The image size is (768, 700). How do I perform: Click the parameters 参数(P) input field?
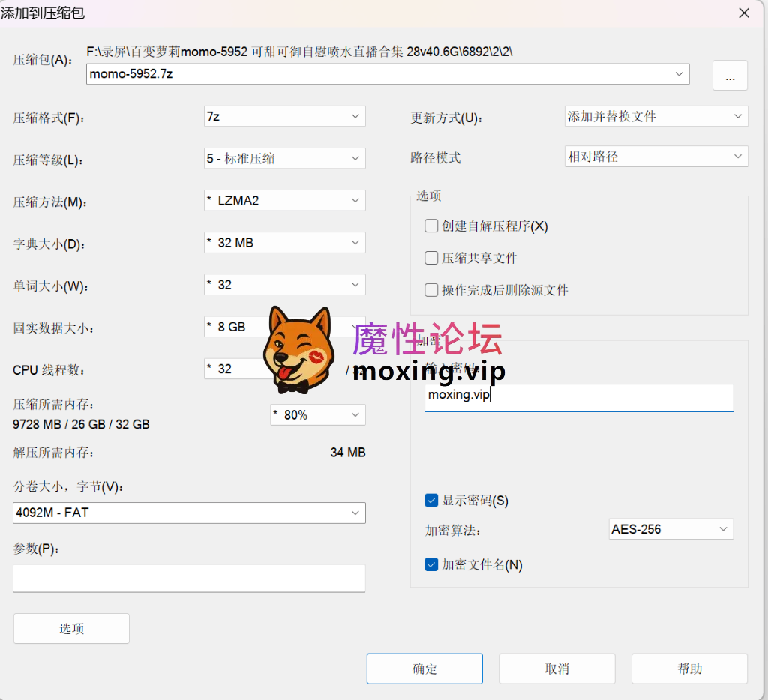(189, 579)
